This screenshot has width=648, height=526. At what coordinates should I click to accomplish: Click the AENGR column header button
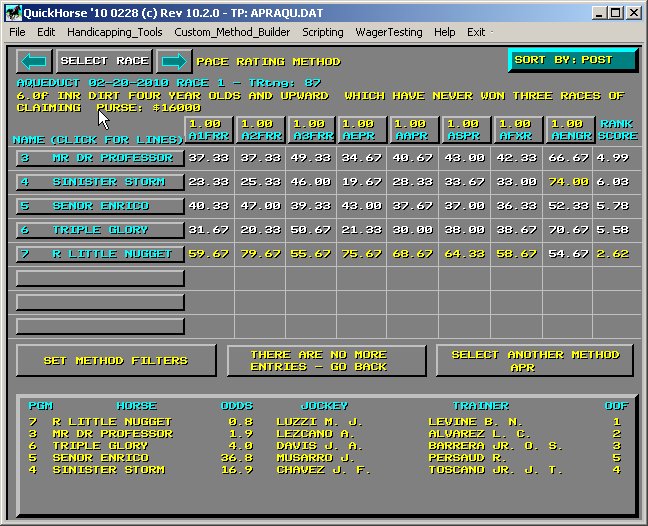[x=567, y=129]
